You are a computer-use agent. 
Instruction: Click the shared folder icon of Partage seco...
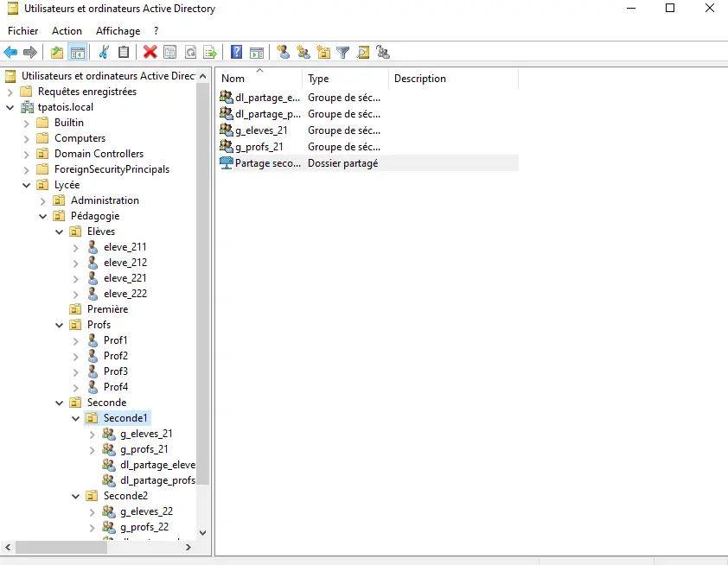click(227, 162)
